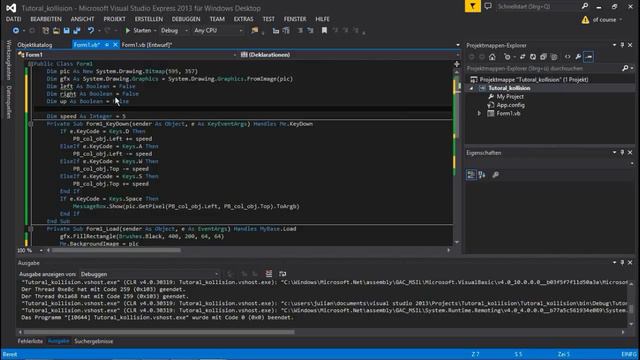Toggle the preview selected items button
The image size is (640, 360).
tap(589, 57)
